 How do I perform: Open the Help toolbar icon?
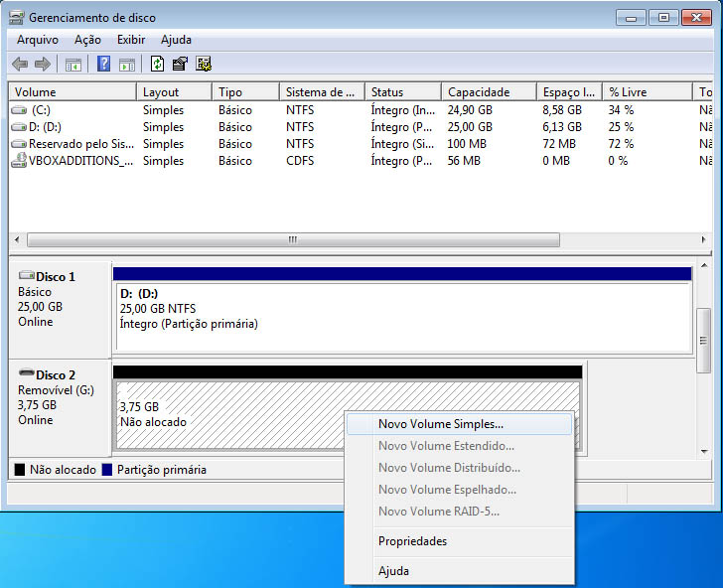[x=103, y=65]
